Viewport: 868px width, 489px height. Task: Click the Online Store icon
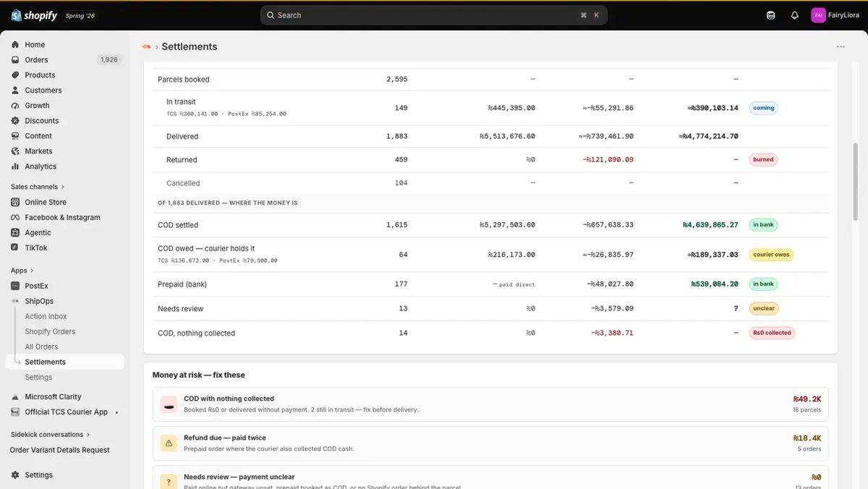click(x=15, y=203)
